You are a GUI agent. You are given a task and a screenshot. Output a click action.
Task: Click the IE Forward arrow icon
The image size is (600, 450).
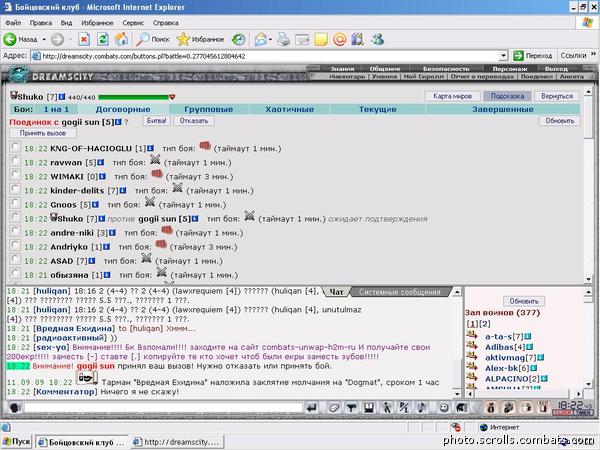click(x=57, y=39)
